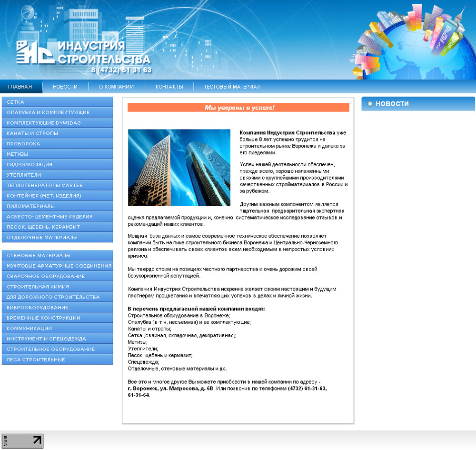The width and height of the screenshot is (476, 450).
Task: Select Контейнер (мет. изделия) category
Action: tap(58, 196)
